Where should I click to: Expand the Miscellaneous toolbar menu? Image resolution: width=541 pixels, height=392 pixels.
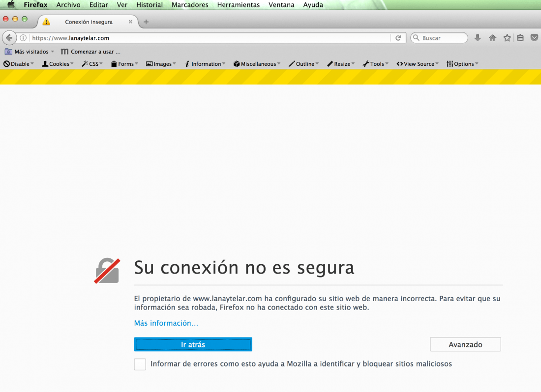pos(257,64)
